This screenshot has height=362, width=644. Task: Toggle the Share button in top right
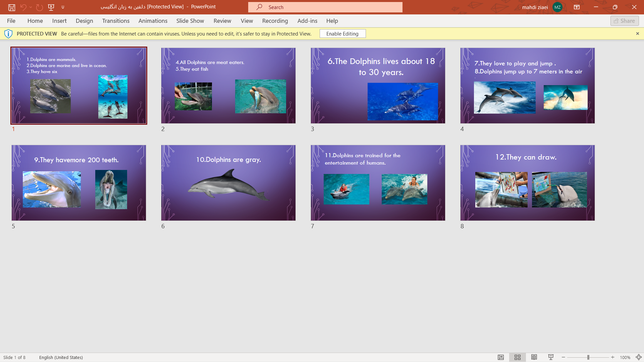coord(625,21)
